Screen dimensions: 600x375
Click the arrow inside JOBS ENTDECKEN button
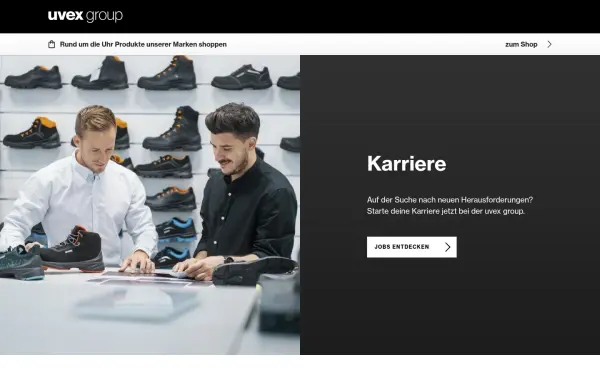tap(448, 247)
